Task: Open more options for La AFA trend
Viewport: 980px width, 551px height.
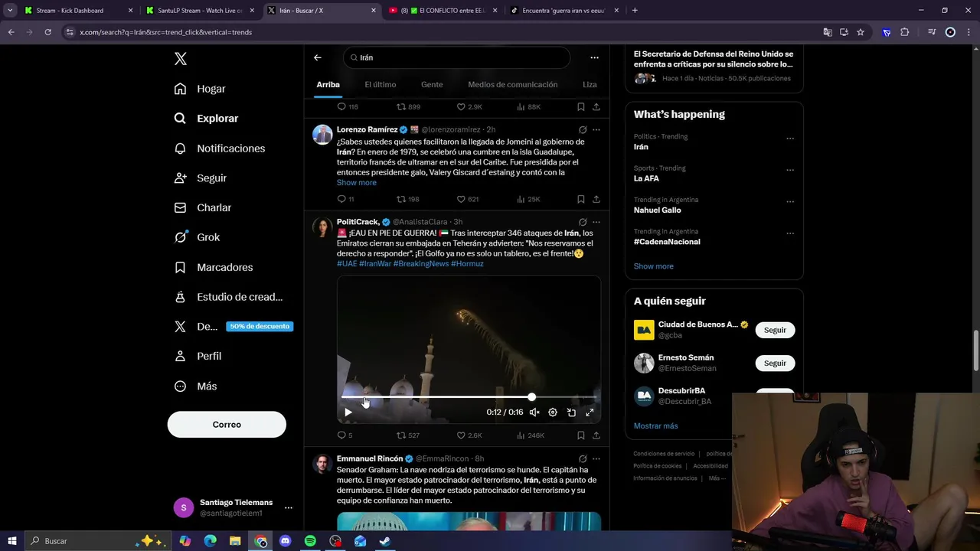Action: (x=790, y=170)
